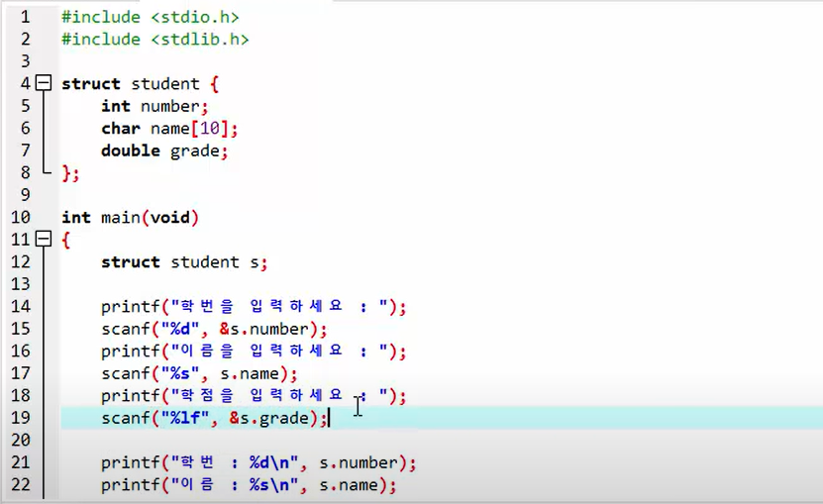Select line number 9 in gutter
The width and height of the screenshot is (823, 504).
pos(25,195)
